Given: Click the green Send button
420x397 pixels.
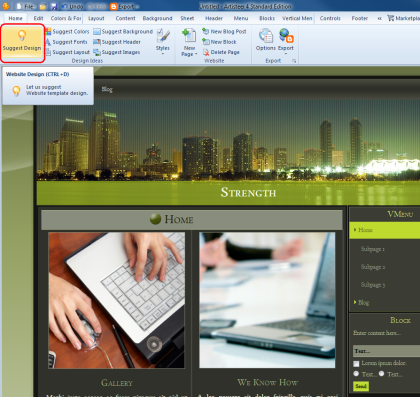Looking at the screenshot, I should coord(361,386).
